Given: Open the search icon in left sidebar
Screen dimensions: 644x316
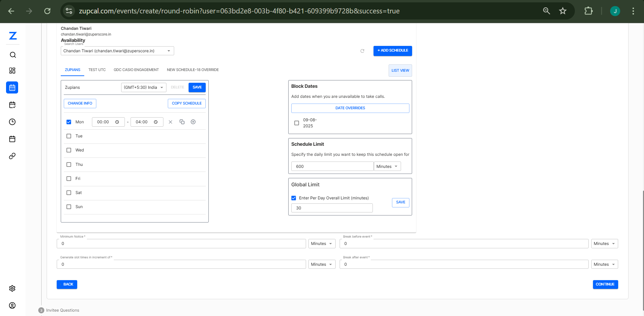Looking at the screenshot, I should click(12, 55).
